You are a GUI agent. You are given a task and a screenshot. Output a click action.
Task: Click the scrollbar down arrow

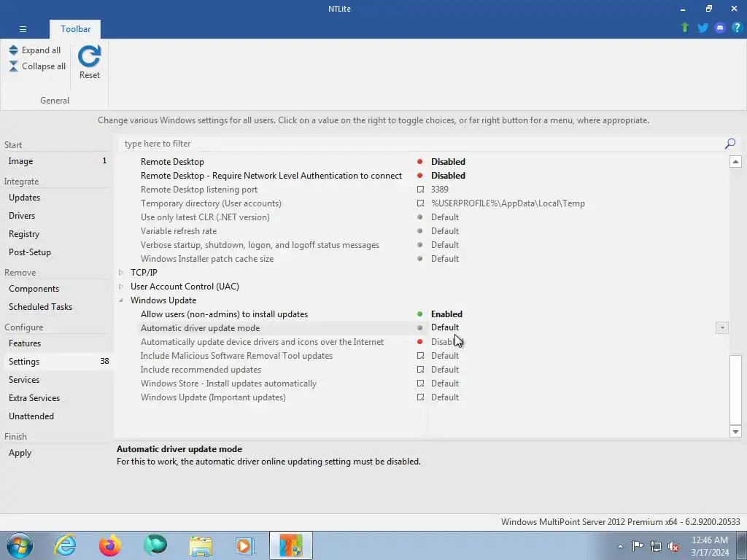point(735,432)
